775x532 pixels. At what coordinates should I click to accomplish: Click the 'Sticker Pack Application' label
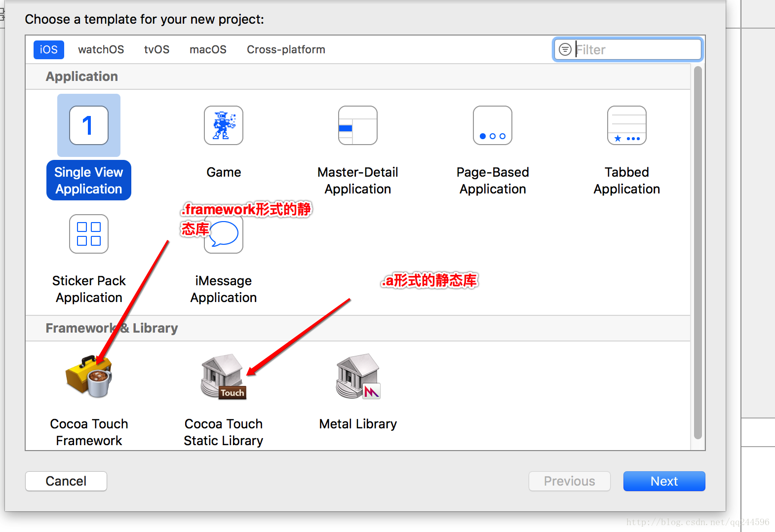(89, 289)
